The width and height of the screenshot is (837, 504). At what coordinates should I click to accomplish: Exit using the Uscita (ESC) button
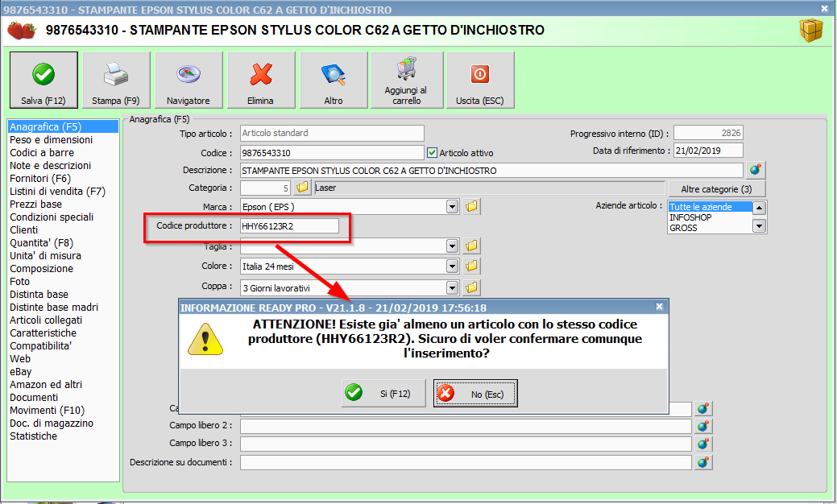pyautogui.click(x=480, y=80)
